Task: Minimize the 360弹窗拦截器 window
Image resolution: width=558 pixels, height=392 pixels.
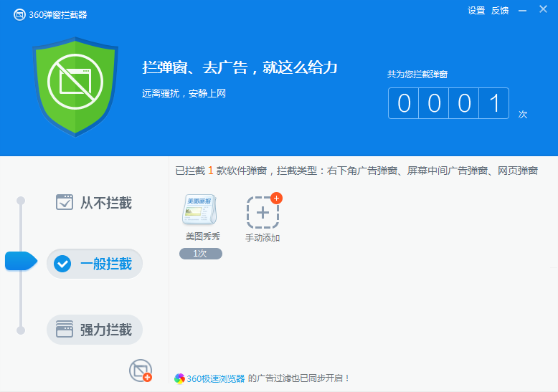Action: (x=522, y=11)
